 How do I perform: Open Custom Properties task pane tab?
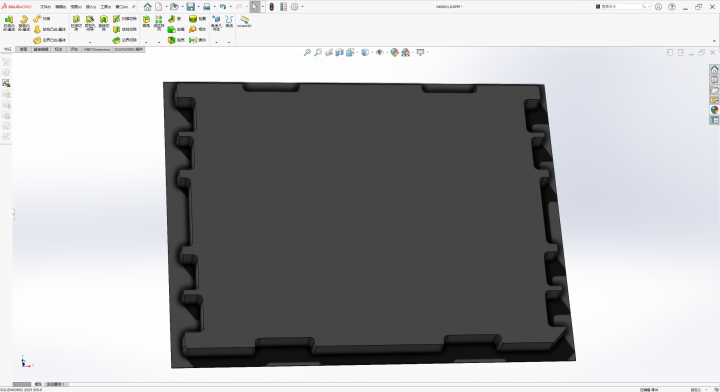pos(714,120)
